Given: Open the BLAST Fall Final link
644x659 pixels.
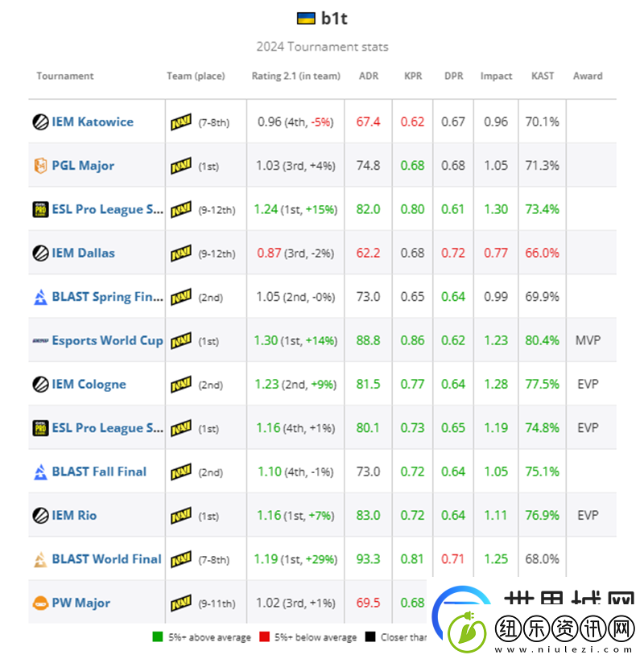Looking at the screenshot, I should point(99,472).
